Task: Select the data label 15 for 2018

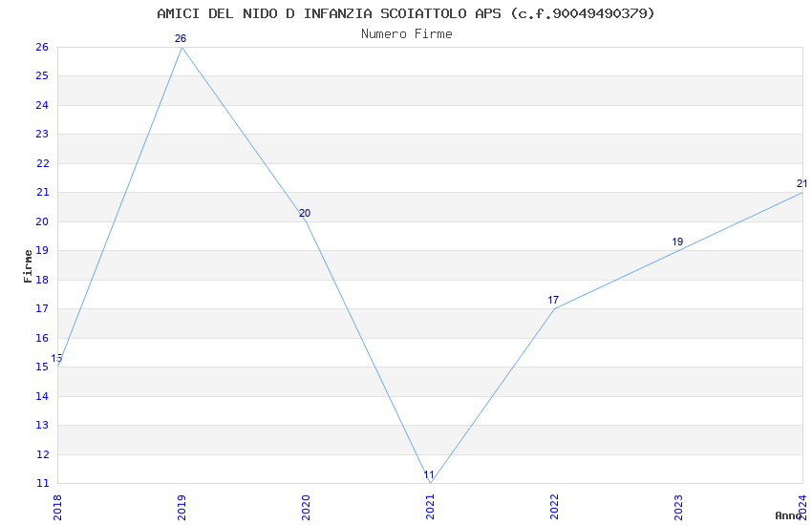Action: 56,358
